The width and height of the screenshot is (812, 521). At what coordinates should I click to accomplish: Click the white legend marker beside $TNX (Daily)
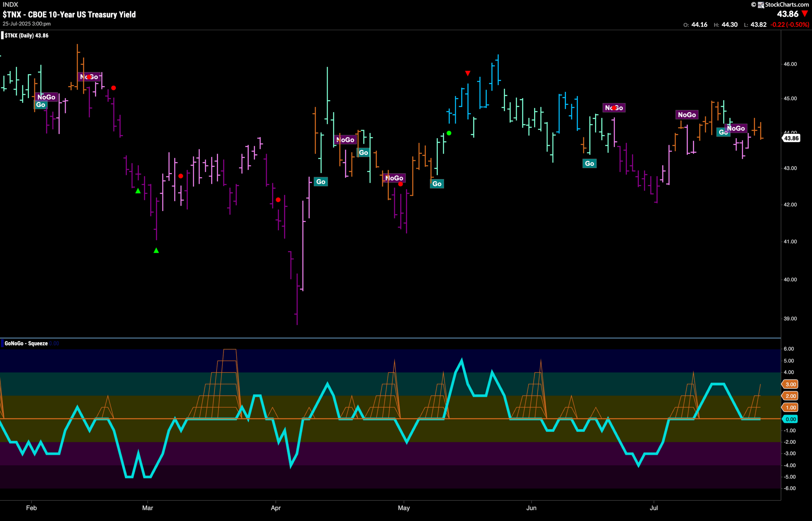2,35
